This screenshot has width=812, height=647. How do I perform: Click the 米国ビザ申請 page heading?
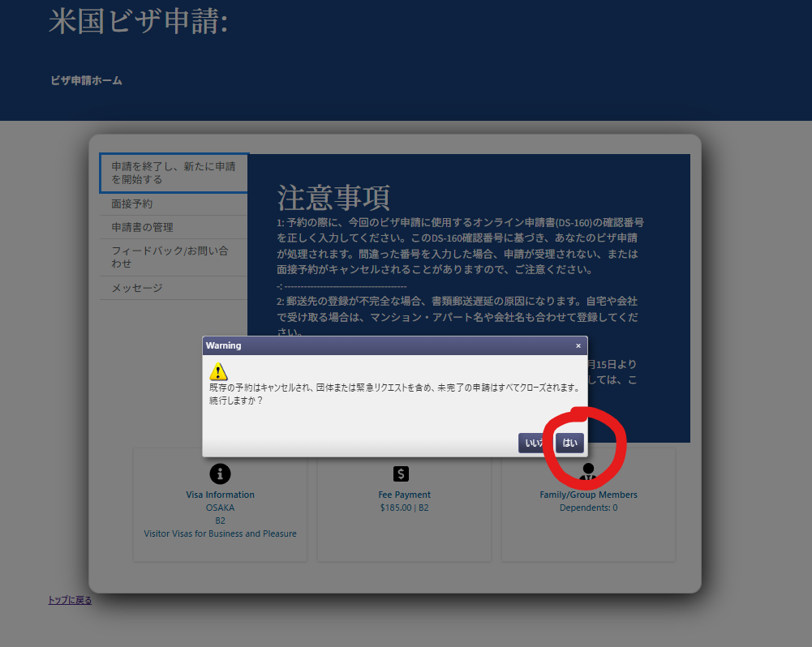tap(138, 22)
